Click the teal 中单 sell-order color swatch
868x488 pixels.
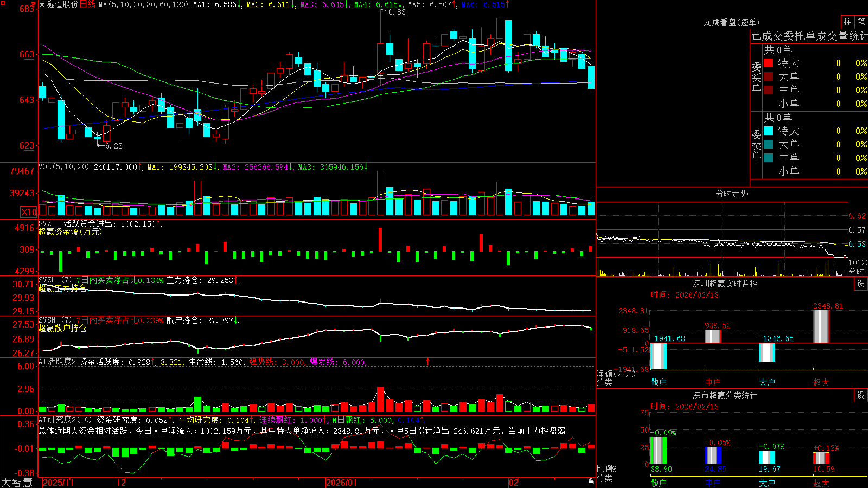(x=768, y=158)
